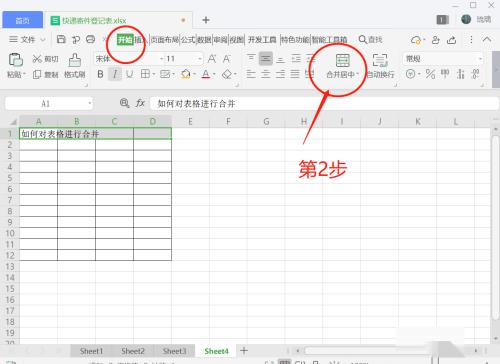The height and width of the screenshot is (364, 500).
Task: Toggle middle vertical alignment
Action: pos(266,59)
